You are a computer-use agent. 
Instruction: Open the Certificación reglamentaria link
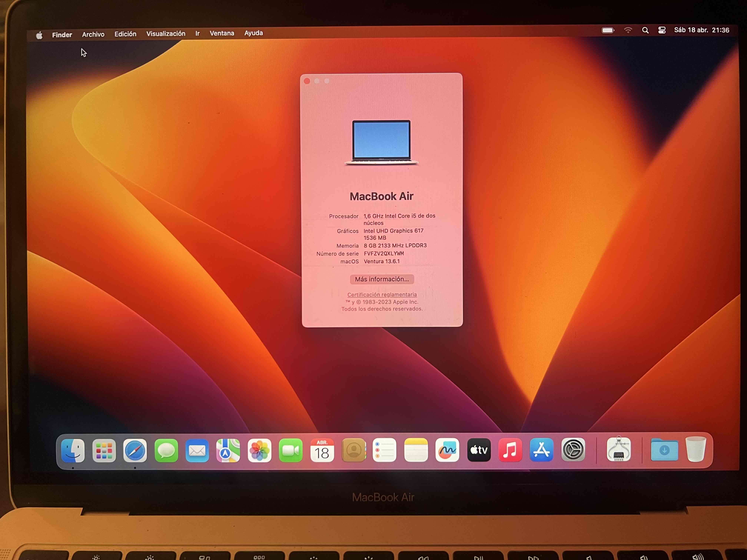(x=382, y=294)
